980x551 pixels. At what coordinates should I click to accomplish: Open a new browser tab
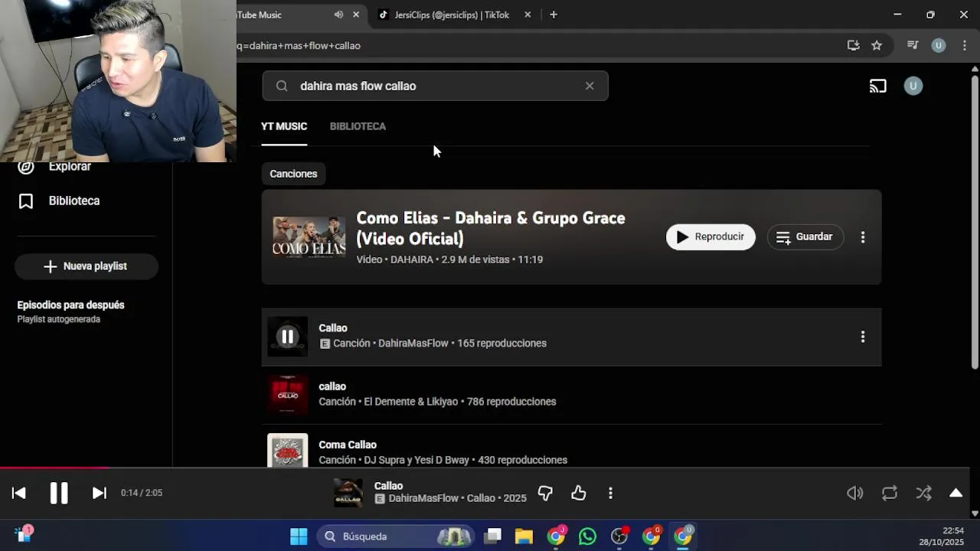tap(554, 15)
